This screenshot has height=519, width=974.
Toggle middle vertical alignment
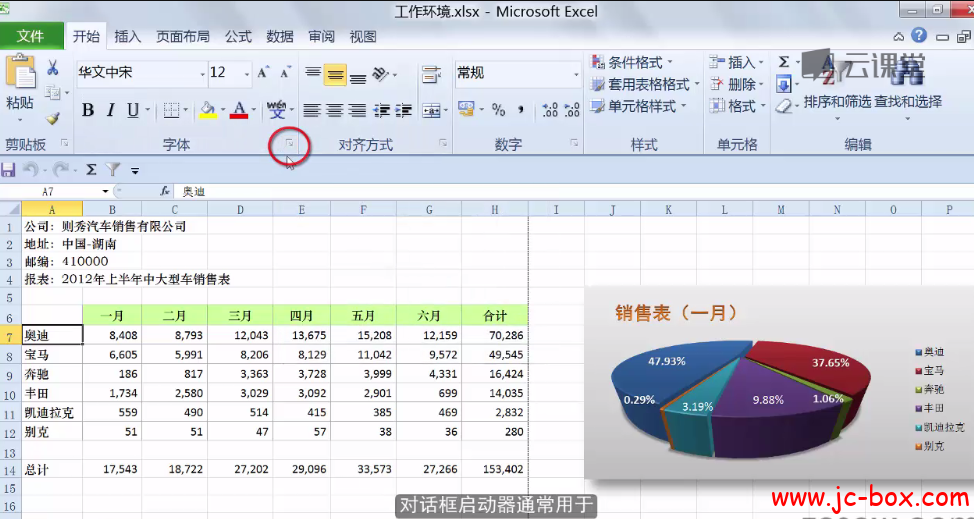point(335,75)
